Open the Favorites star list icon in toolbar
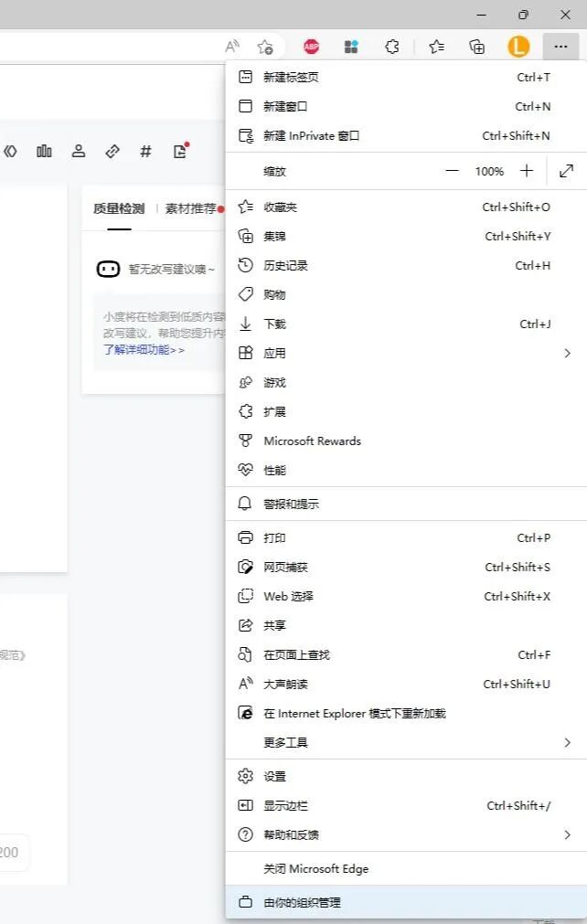This screenshot has width=587, height=924. coord(437,47)
